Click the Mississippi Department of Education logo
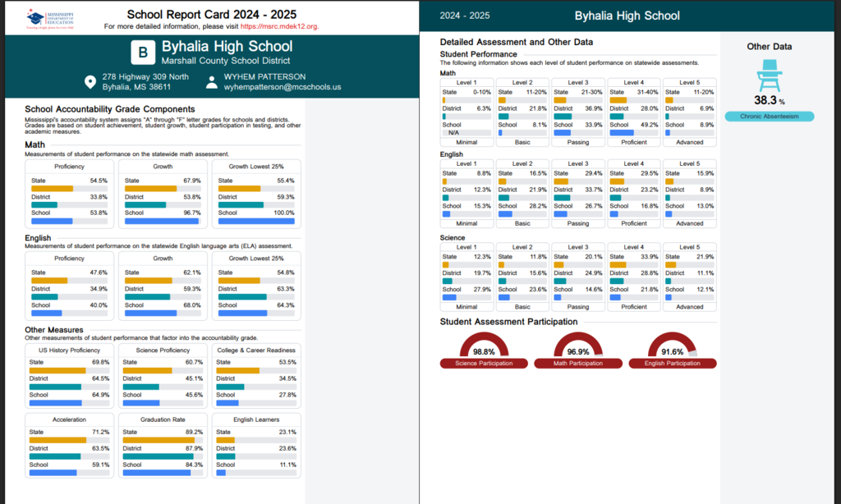The width and height of the screenshot is (841, 504). 52,17
